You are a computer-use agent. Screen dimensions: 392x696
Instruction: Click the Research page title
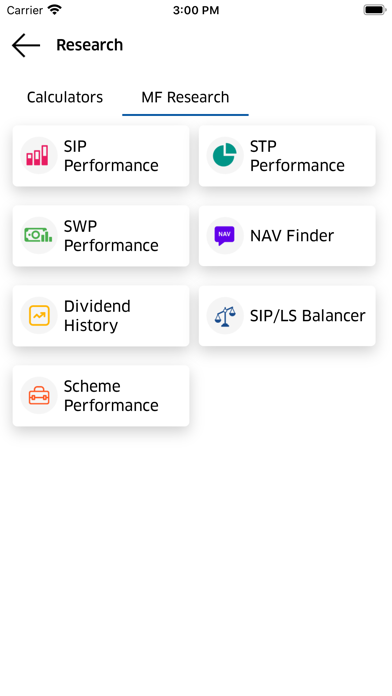(90, 45)
